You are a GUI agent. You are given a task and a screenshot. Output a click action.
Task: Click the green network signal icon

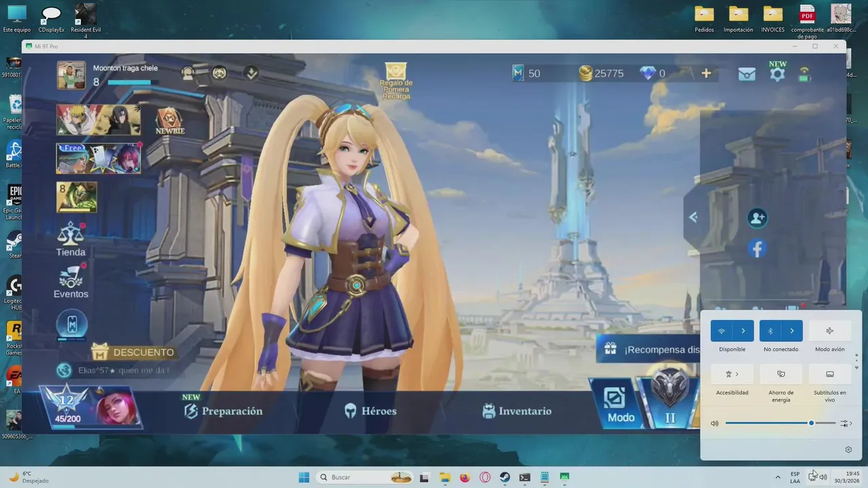point(804,74)
